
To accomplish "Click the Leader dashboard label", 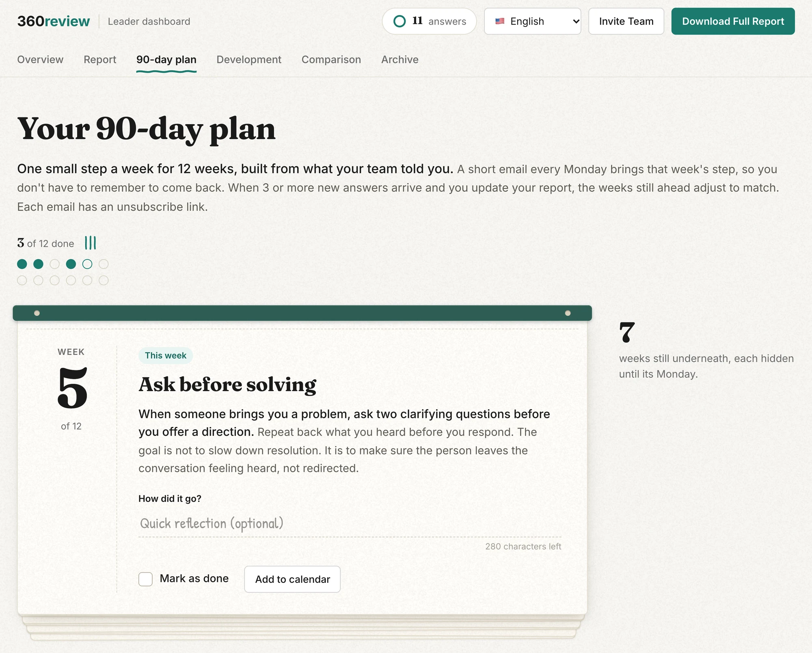I will [149, 22].
